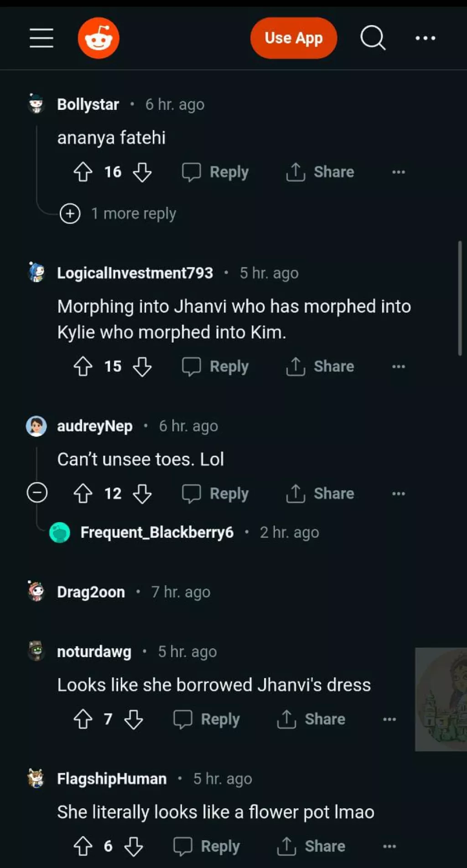Tap the Reddit logo home icon
Viewport: 467px width, 868px height.
(99, 38)
